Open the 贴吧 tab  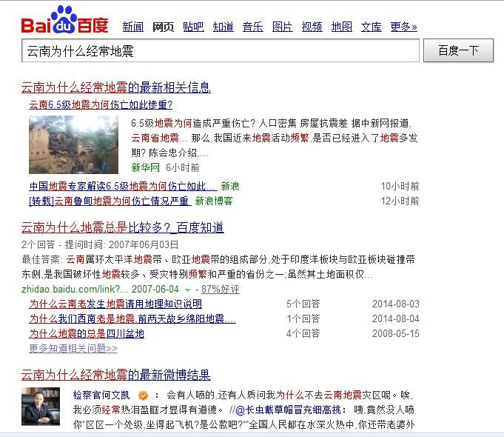193,27
